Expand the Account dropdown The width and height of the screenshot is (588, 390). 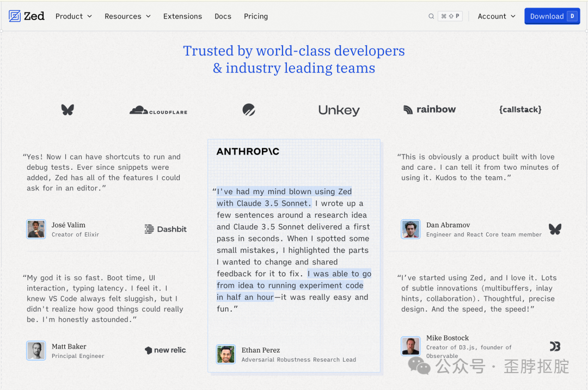(x=496, y=16)
